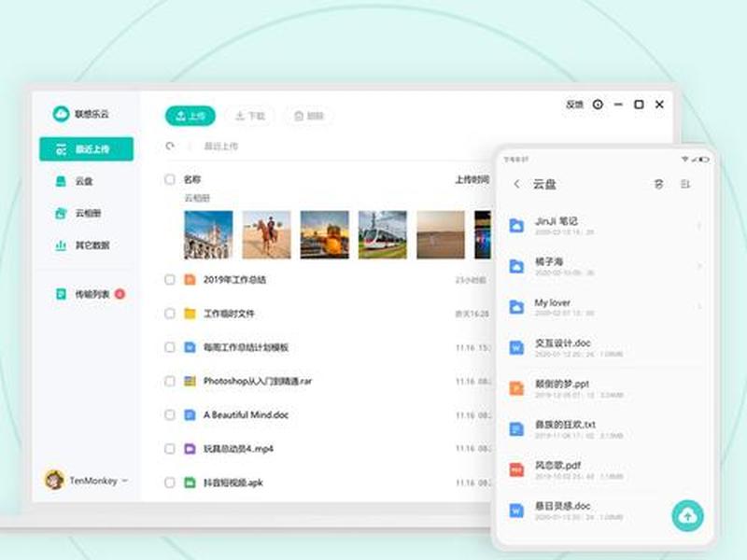Tap the round cloud upload button on phone

point(687,516)
